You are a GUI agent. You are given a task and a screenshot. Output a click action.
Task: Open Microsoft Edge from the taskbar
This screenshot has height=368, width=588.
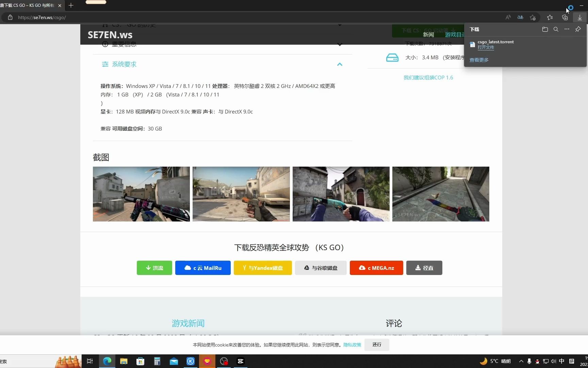(107, 361)
